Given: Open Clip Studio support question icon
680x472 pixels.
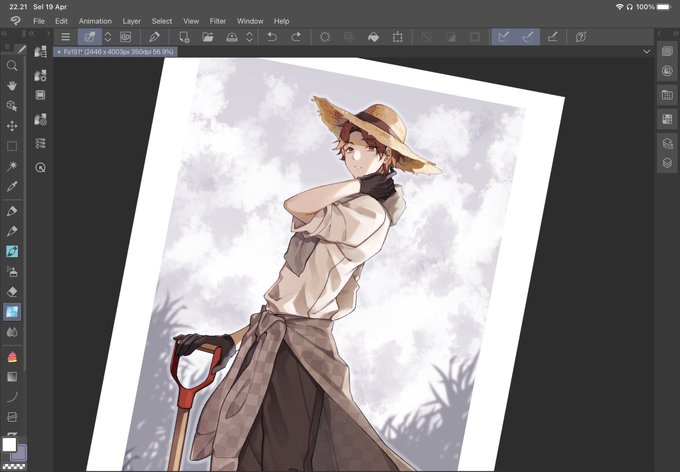Looking at the screenshot, I should coord(581,37).
